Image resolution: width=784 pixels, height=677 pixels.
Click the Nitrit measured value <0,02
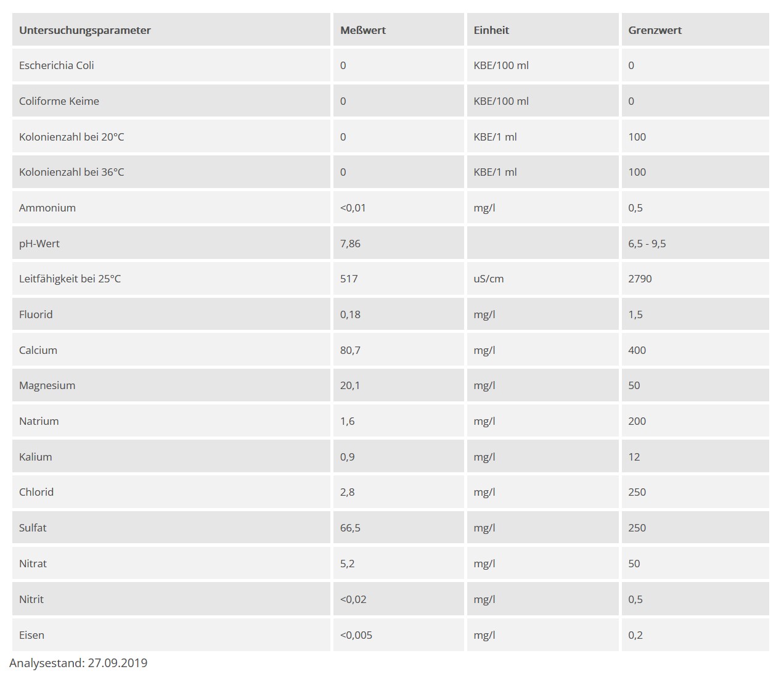pyautogui.click(x=353, y=599)
